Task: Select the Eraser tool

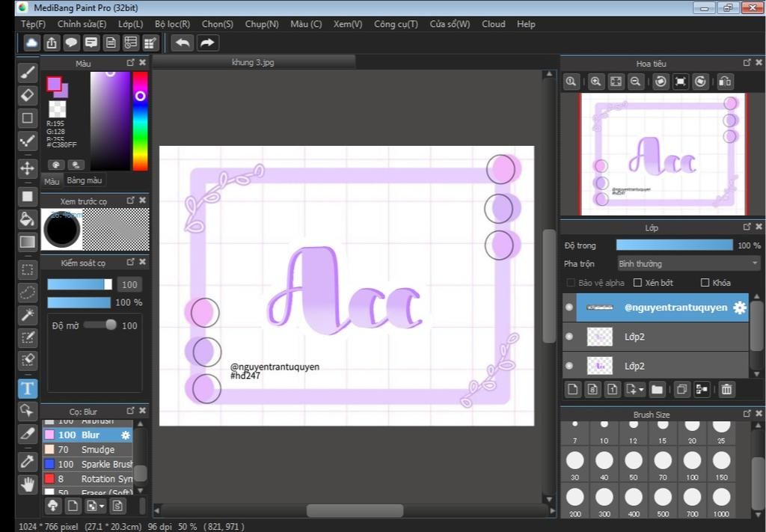Action: (x=28, y=95)
